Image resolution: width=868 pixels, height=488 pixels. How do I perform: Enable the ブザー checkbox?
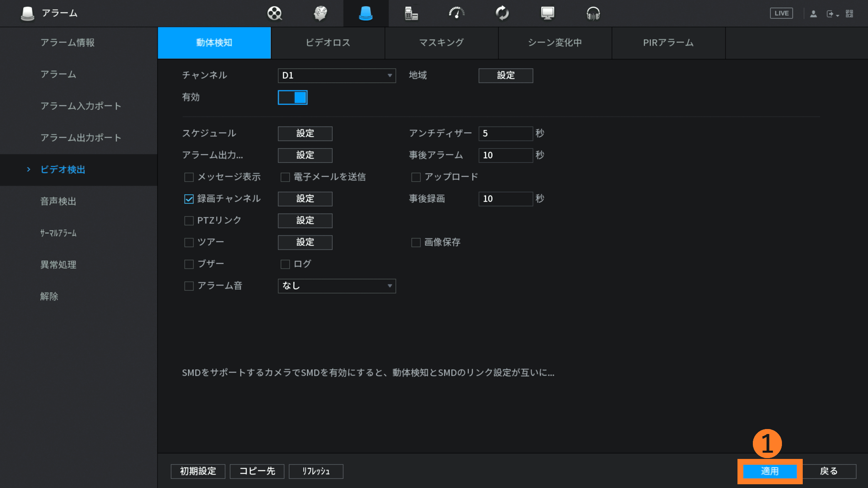coord(189,264)
